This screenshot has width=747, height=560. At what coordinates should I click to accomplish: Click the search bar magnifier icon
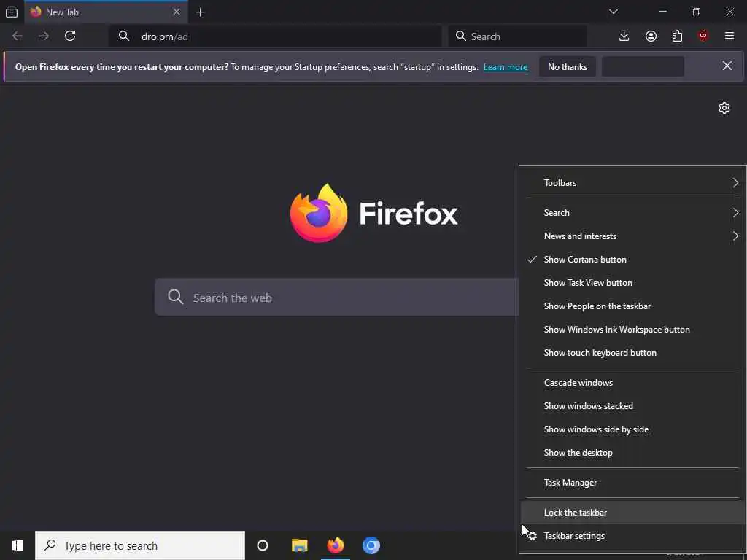[461, 36]
